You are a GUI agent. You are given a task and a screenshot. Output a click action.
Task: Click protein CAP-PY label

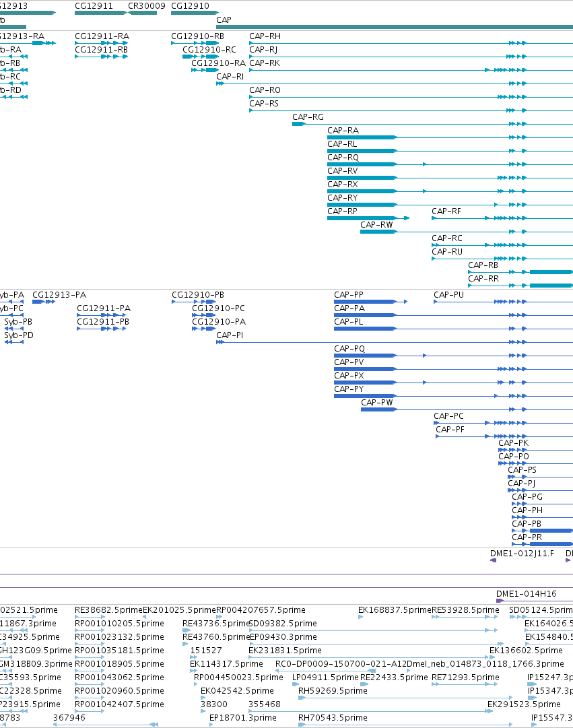349,389
